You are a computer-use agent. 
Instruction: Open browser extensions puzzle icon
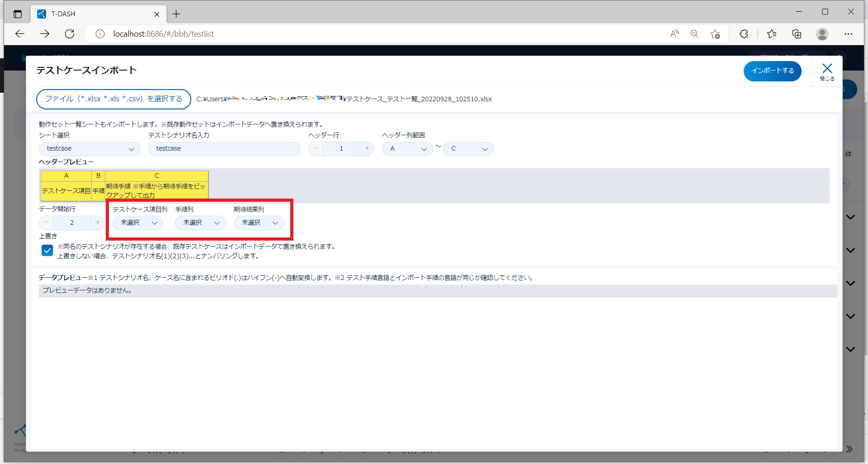(744, 34)
